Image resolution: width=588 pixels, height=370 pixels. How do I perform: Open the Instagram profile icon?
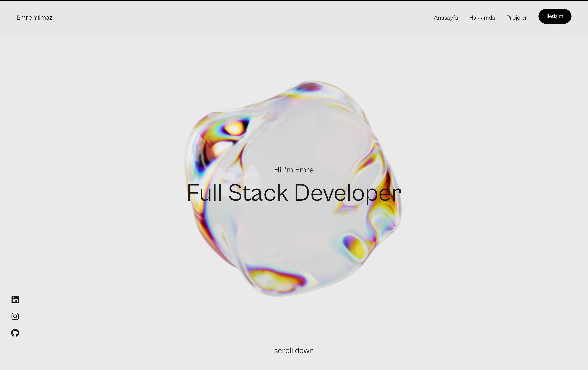[x=15, y=316]
